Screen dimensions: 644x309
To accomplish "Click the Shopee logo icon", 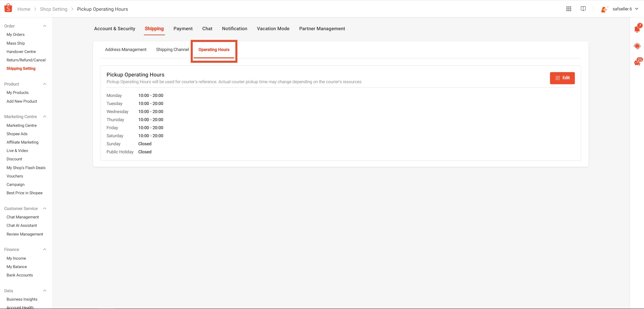I will (8, 8).
